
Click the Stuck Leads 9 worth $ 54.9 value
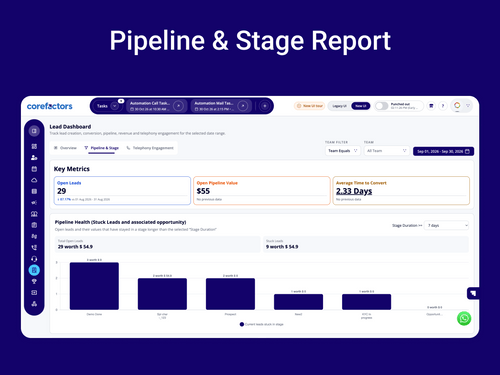(282, 247)
